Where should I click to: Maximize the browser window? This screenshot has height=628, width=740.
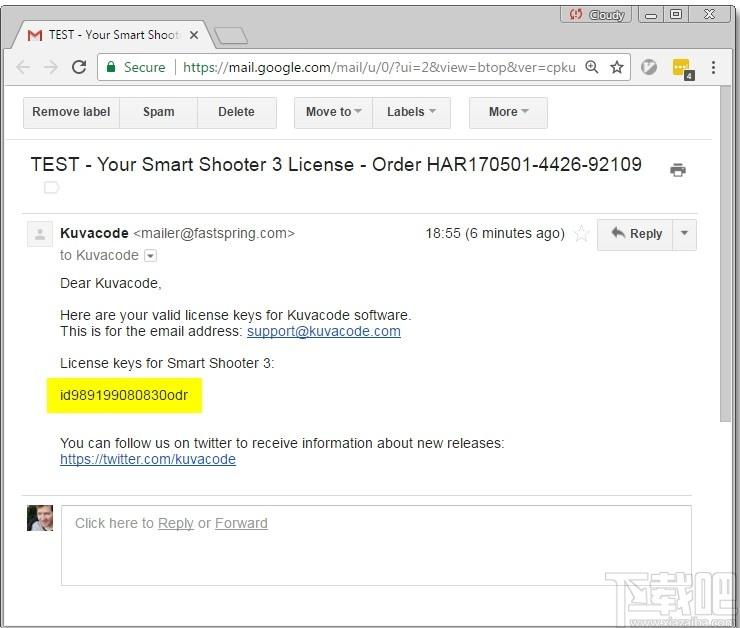(x=676, y=15)
